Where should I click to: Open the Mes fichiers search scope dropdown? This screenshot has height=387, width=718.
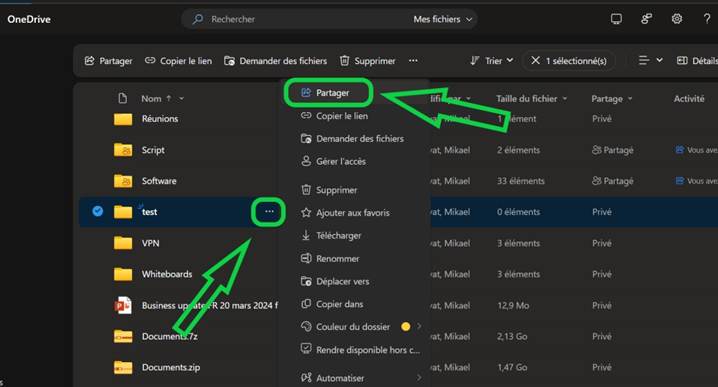pos(442,19)
